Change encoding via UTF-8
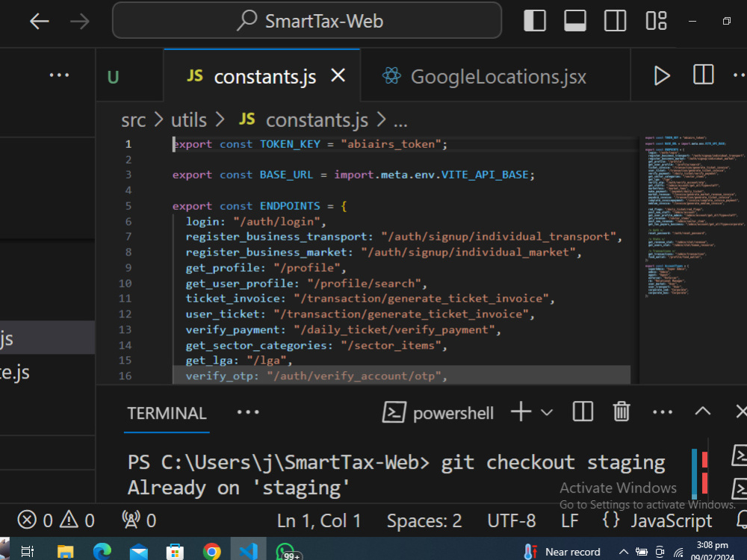 tap(511, 521)
